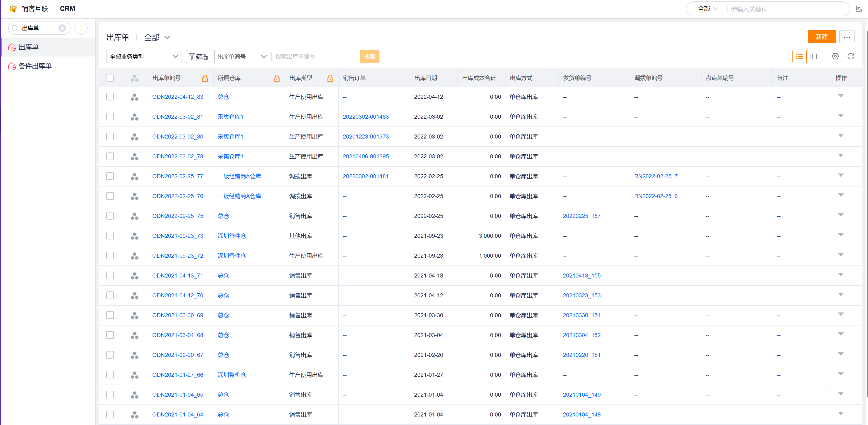
Task: Switch to list view layout icon
Action: click(x=799, y=56)
